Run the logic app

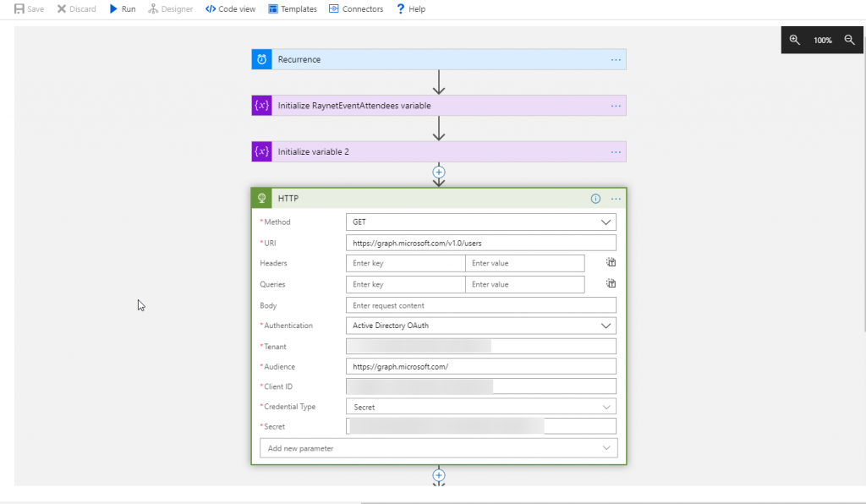tap(122, 8)
